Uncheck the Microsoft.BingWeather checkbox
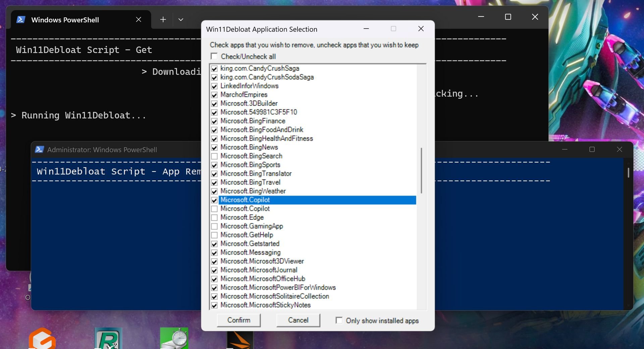644x349 pixels. click(214, 192)
